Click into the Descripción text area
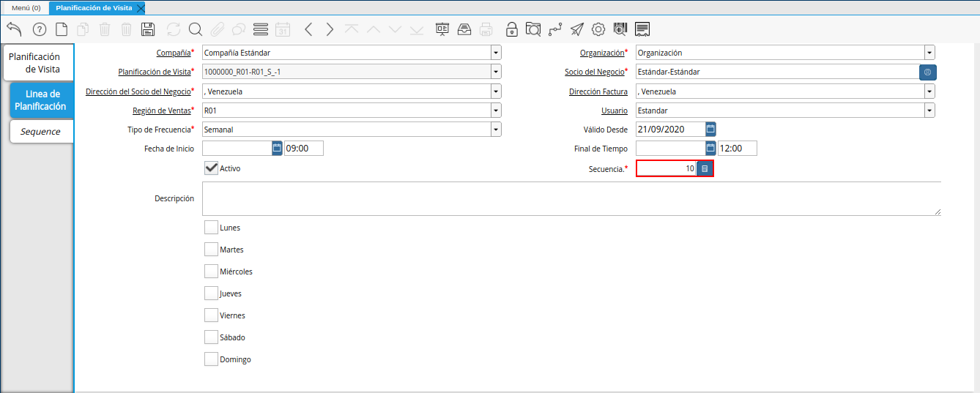The height and width of the screenshot is (393, 980). pos(571,198)
